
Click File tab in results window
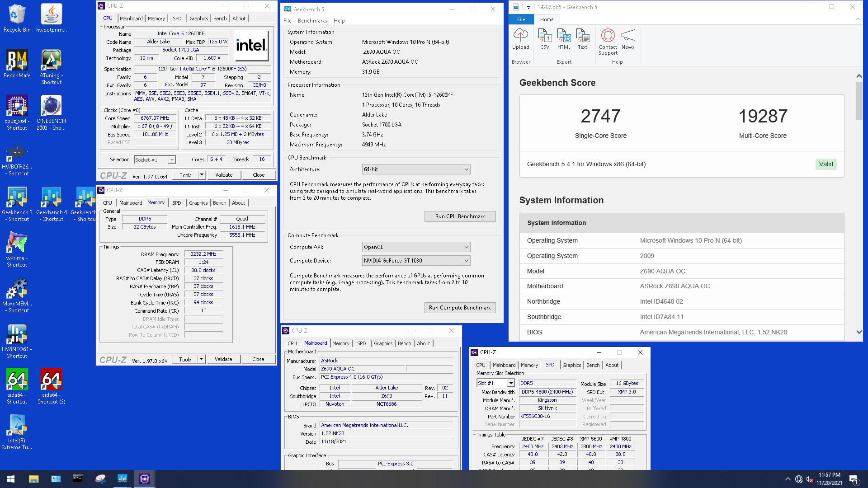[521, 19]
